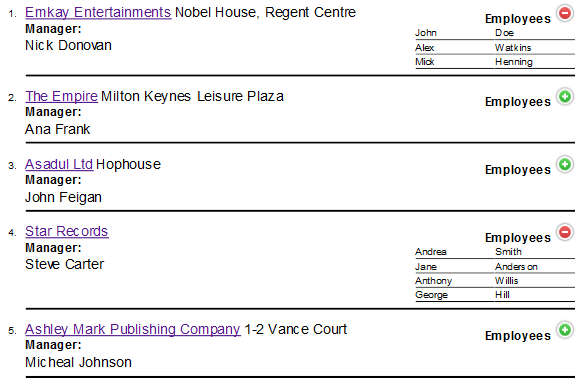The height and width of the screenshot is (389, 582).
Task: Click manager name Nick Donovan
Action: (68, 45)
